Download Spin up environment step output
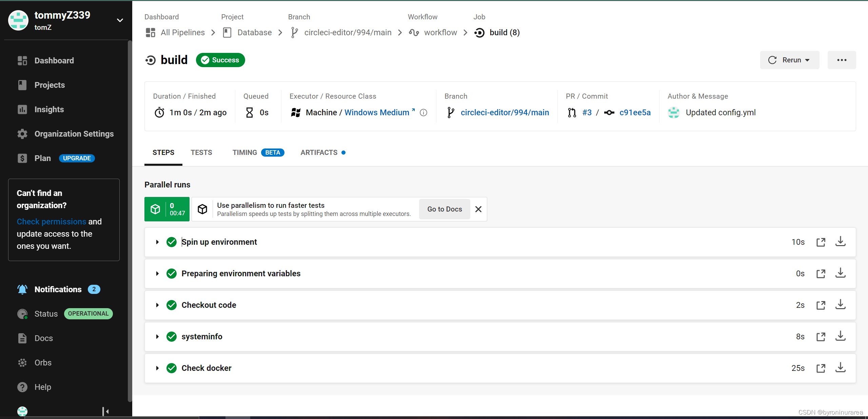 pyautogui.click(x=841, y=242)
